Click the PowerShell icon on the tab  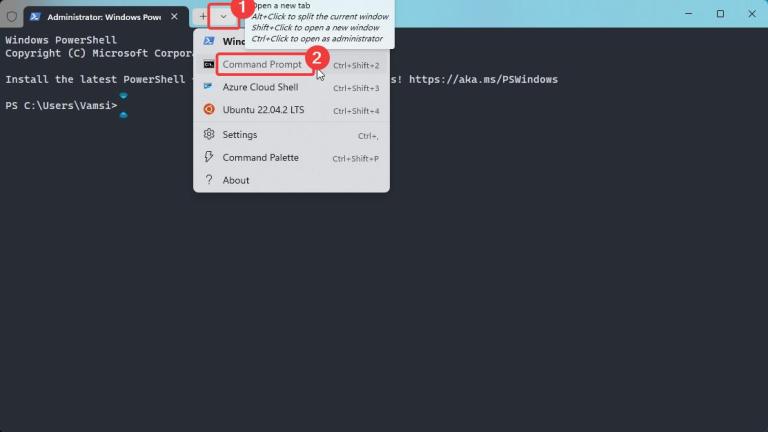(35, 17)
